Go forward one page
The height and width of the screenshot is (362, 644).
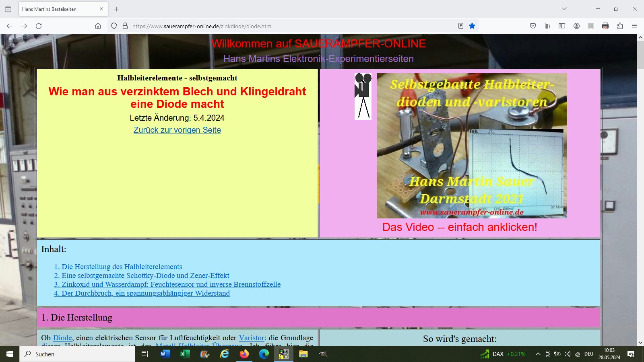click(x=24, y=26)
